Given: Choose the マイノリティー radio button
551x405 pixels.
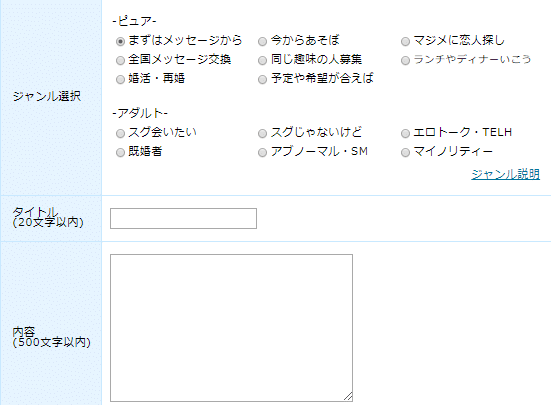Looking at the screenshot, I should click(405, 152).
